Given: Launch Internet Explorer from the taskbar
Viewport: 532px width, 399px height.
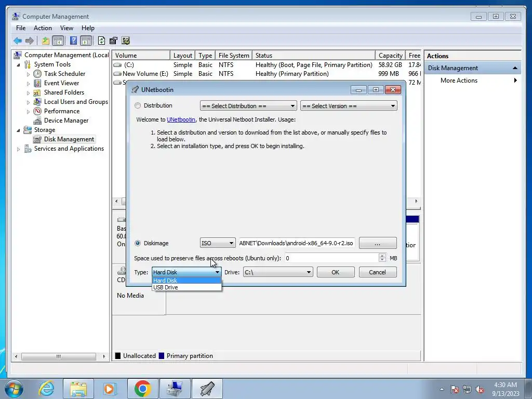Looking at the screenshot, I should point(46,389).
